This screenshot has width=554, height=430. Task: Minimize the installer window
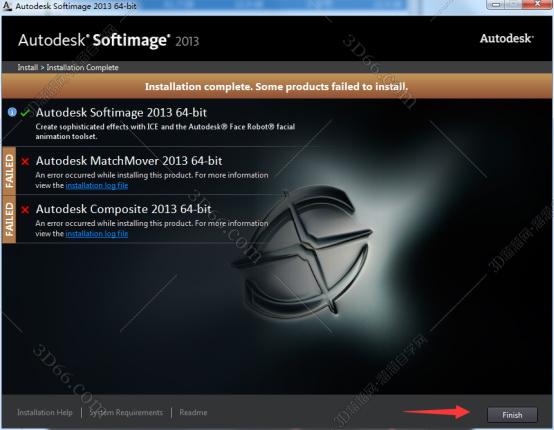(x=496, y=4)
